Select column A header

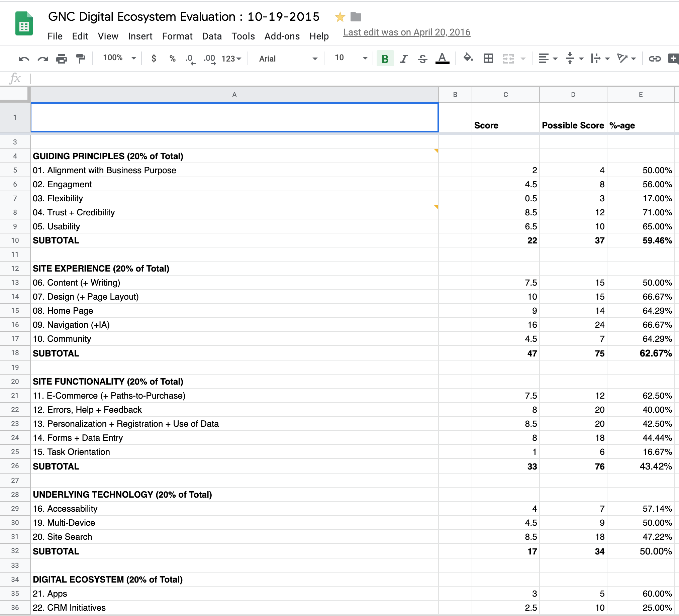click(234, 95)
